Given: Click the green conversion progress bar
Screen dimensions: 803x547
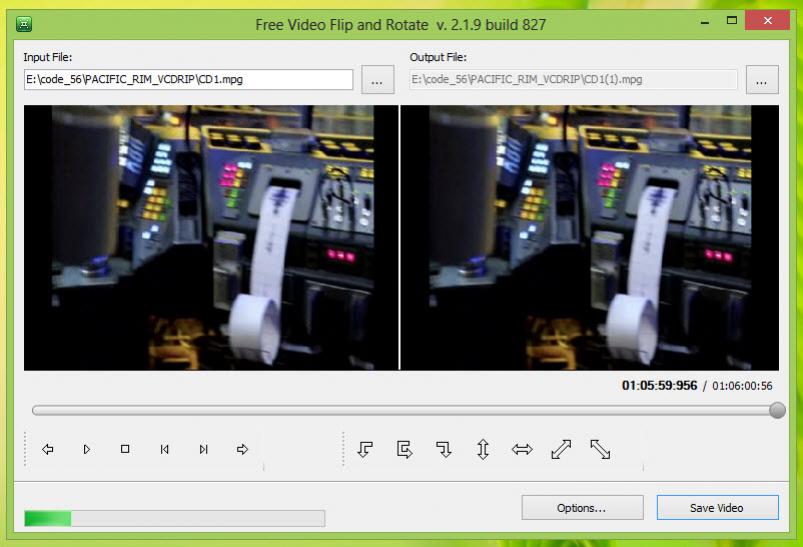Looking at the screenshot, I should coord(174,518).
